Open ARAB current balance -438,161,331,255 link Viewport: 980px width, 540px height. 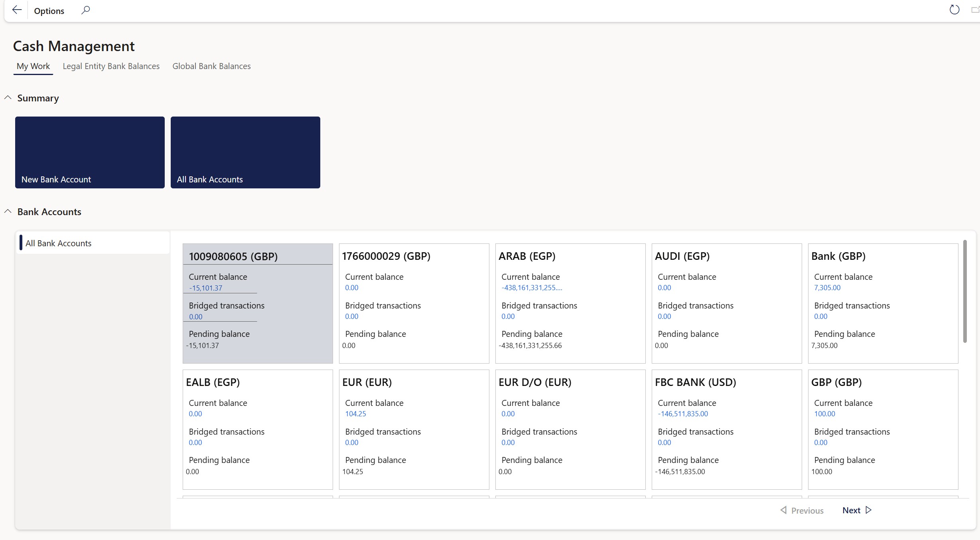click(532, 288)
